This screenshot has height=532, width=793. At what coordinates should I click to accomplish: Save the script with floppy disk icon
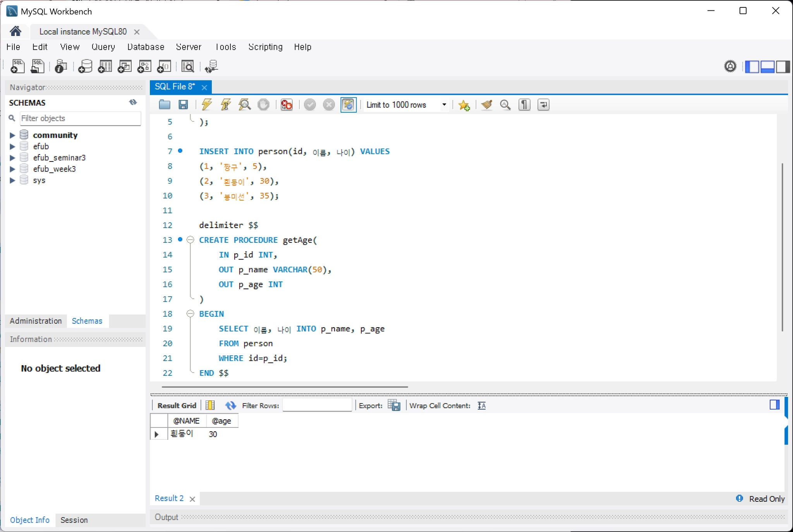[183, 105]
